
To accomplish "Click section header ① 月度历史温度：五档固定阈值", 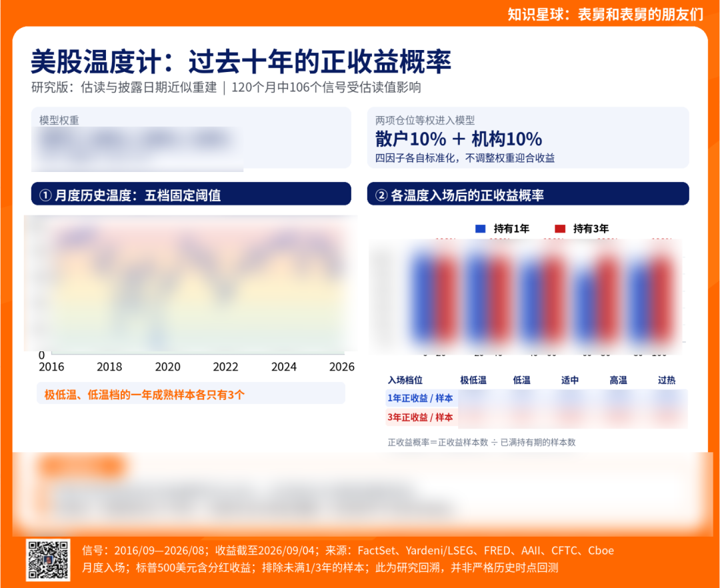I will (x=191, y=195).
